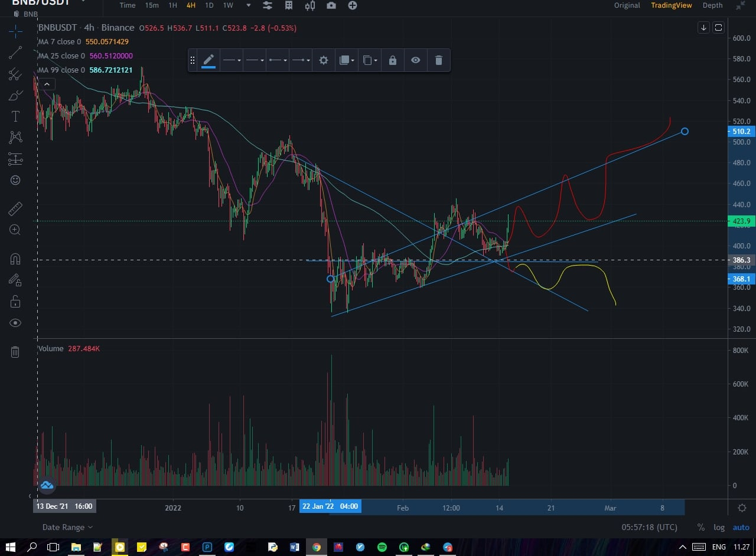Click the trend line end anchor near 510.2
756x556 pixels.
pos(685,131)
